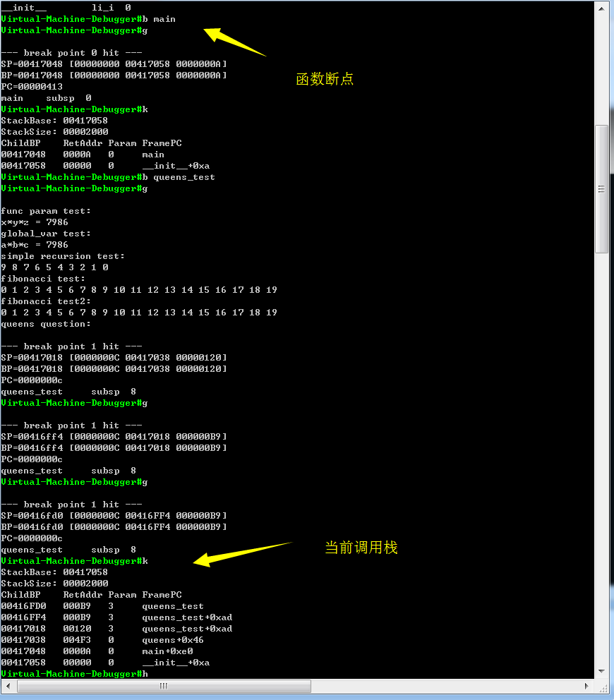
Task: Click the 'break point 0 hit' line
Action: tap(71, 53)
